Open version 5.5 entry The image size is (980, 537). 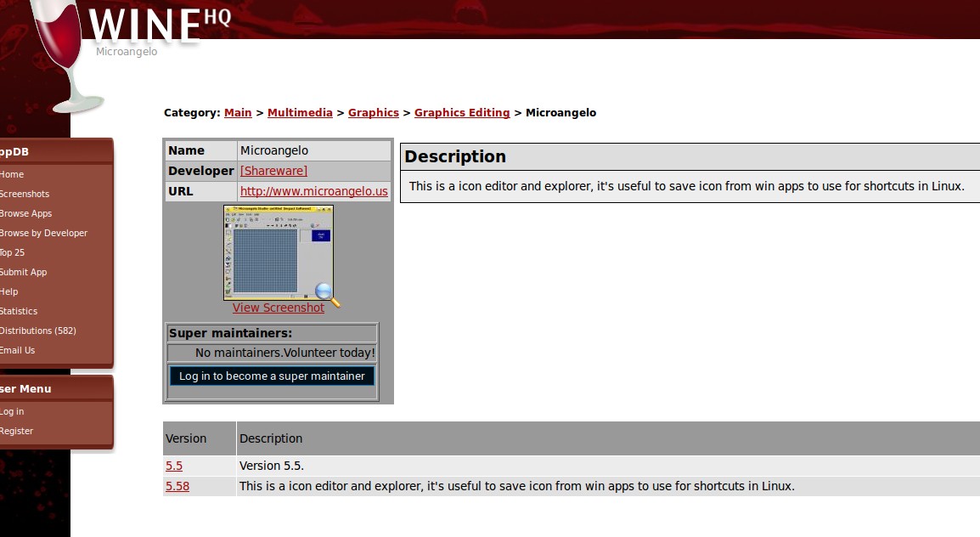[174, 466]
